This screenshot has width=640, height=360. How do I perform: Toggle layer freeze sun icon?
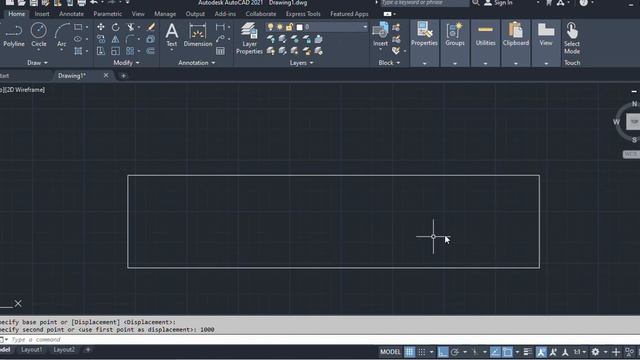(x=280, y=27)
